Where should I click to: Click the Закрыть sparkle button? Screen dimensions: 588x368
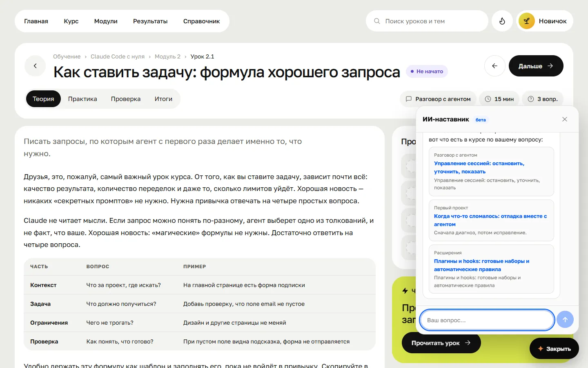[554, 349]
